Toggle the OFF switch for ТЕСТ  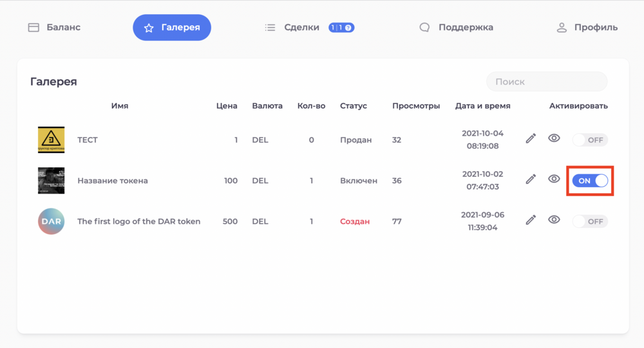(x=590, y=140)
